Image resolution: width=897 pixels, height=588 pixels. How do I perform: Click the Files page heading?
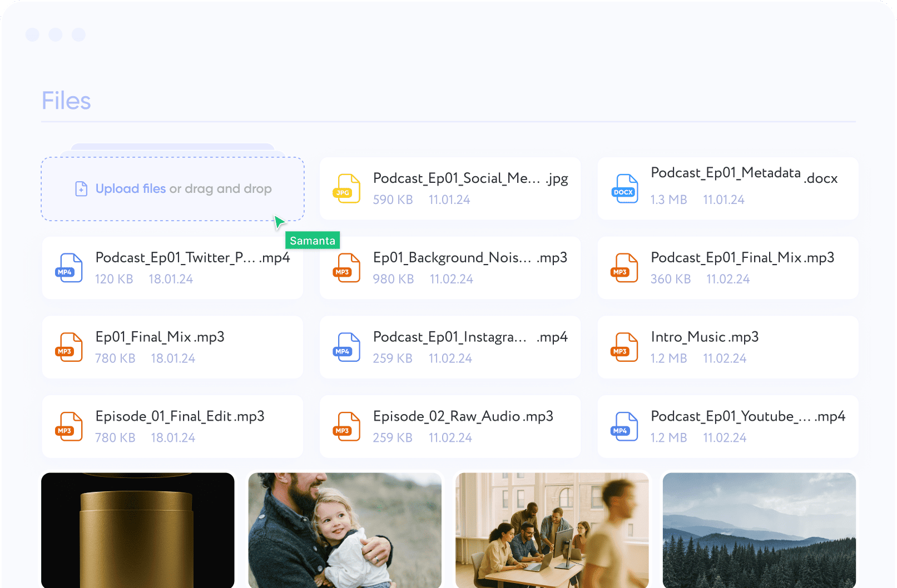pyautogui.click(x=66, y=101)
